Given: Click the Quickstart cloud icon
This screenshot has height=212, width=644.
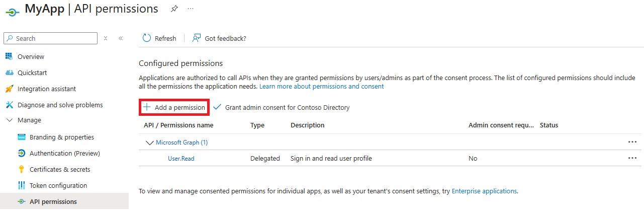Looking at the screenshot, I should tap(9, 73).
